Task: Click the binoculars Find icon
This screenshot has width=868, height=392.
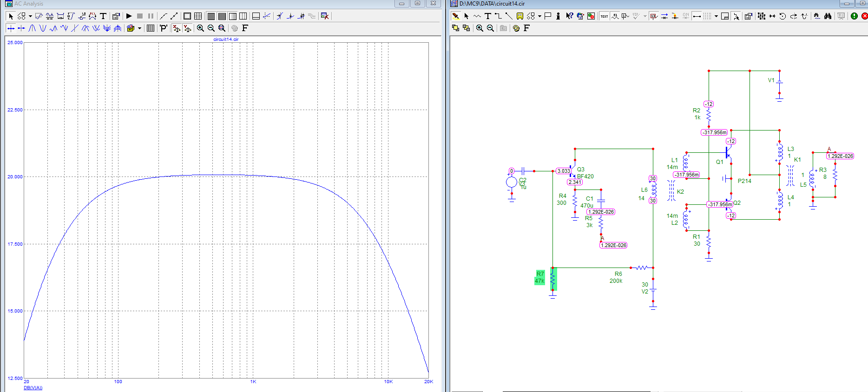Action: [828, 16]
